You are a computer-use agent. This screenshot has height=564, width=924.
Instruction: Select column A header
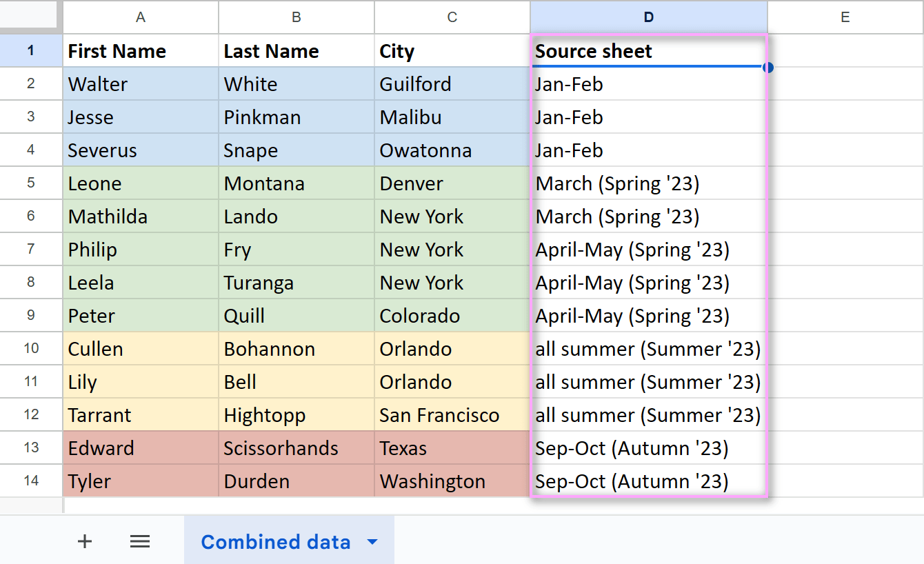point(141,17)
